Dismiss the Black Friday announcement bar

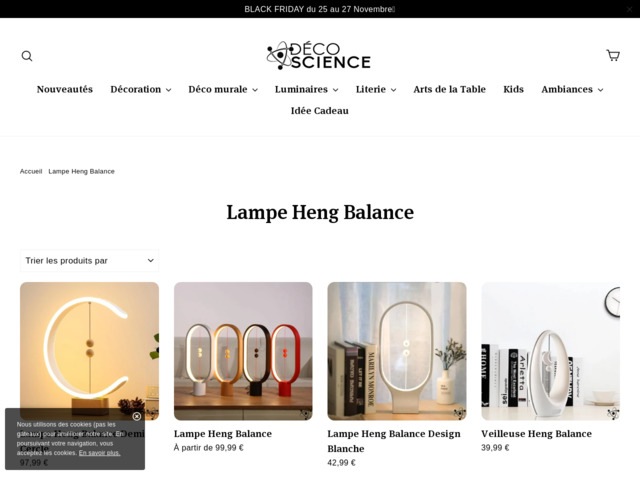coord(629,9)
